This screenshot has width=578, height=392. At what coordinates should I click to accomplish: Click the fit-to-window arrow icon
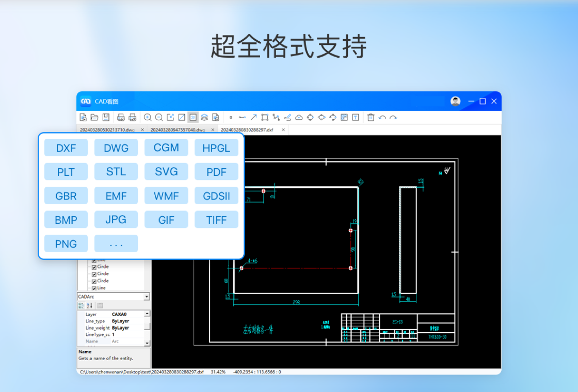(x=170, y=118)
